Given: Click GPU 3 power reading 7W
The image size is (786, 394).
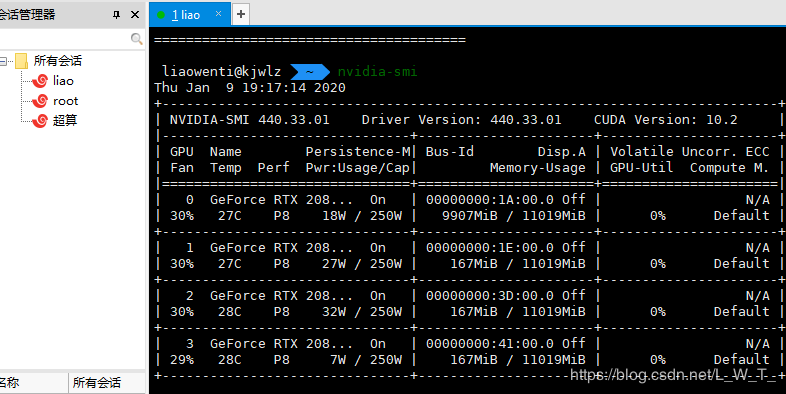Looking at the screenshot, I should point(338,360).
